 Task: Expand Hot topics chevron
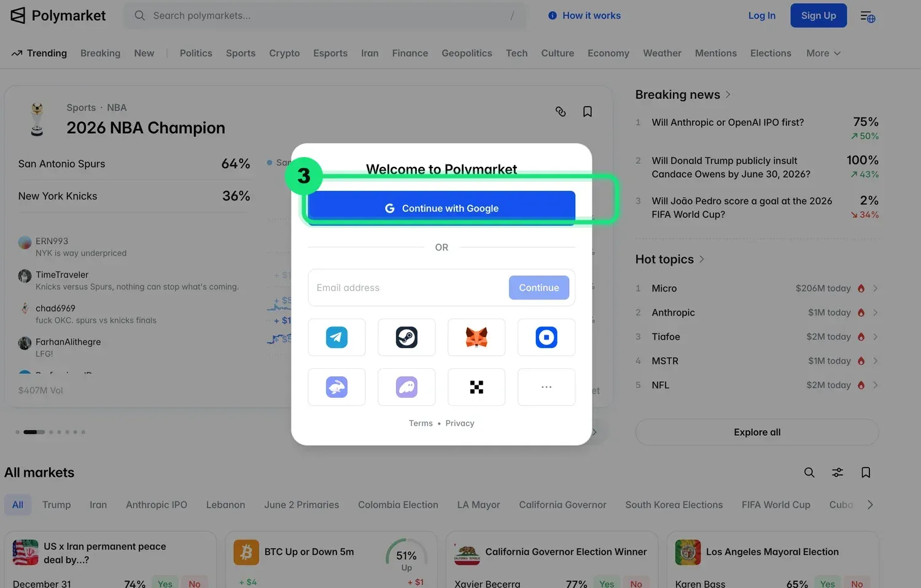coord(702,259)
